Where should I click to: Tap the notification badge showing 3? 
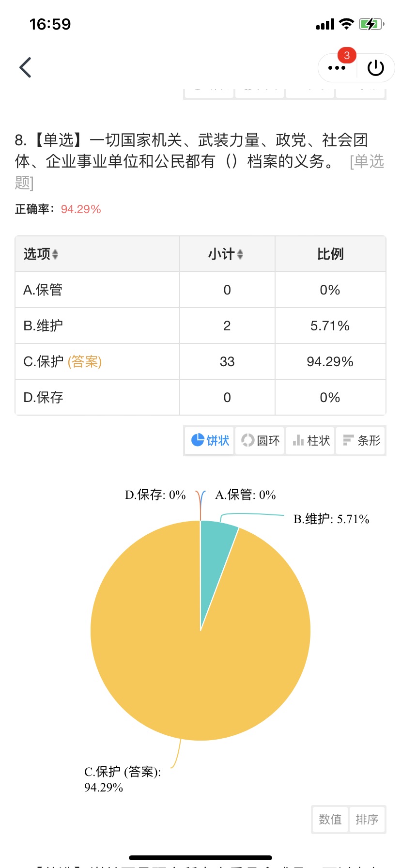click(347, 56)
